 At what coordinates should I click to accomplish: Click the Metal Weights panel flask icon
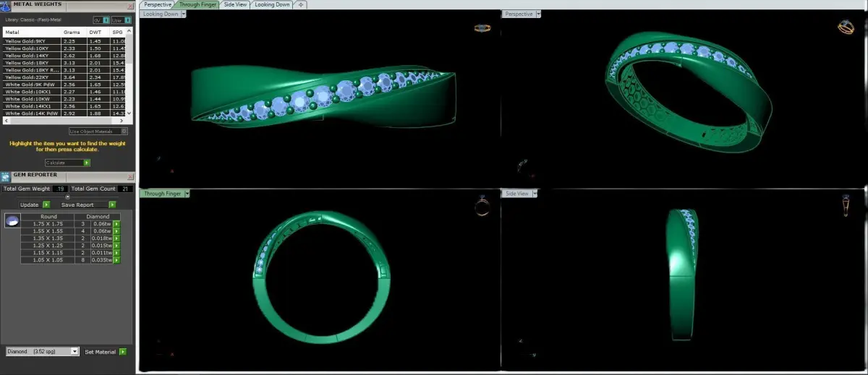6,5
